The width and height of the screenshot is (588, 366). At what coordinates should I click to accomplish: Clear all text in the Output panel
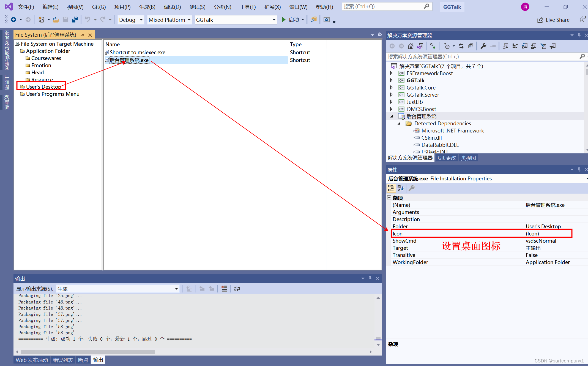[224, 289]
